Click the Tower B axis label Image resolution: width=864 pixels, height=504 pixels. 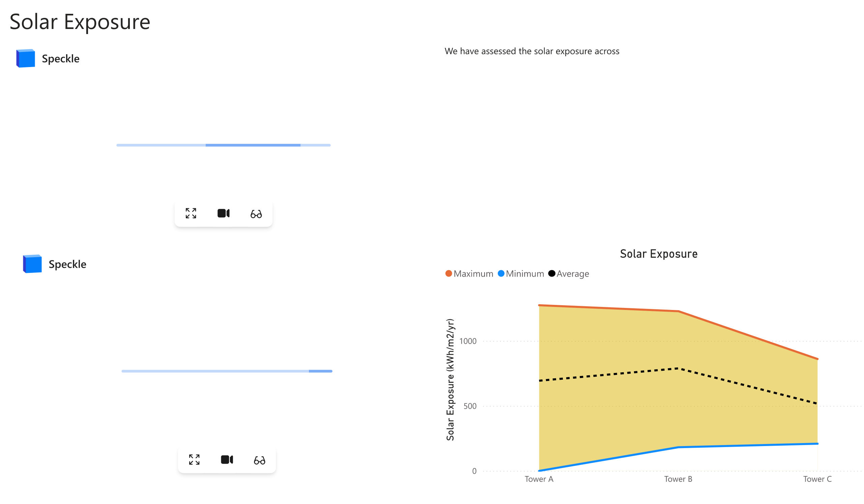tap(678, 479)
